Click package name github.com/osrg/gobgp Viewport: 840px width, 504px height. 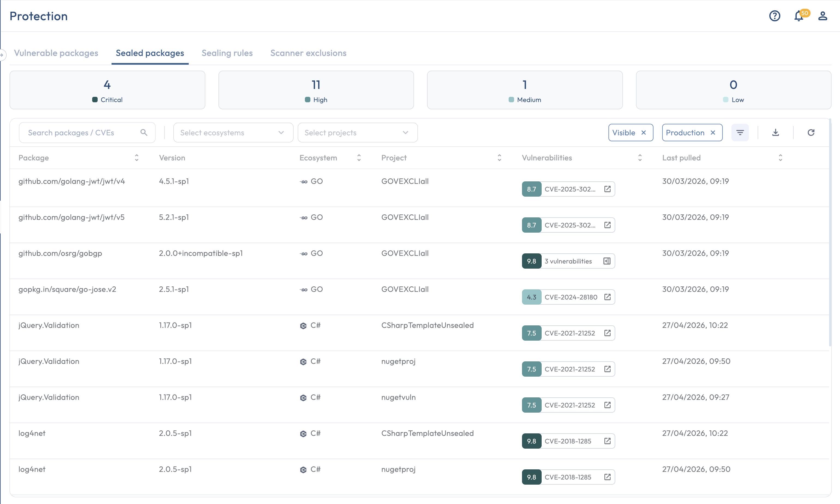(x=60, y=253)
